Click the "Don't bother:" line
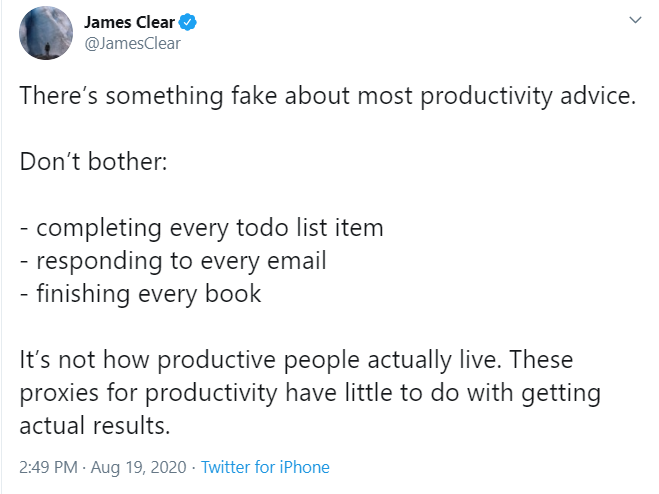Image resolution: width=659 pixels, height=494 pixels. [x=93, y=161]
